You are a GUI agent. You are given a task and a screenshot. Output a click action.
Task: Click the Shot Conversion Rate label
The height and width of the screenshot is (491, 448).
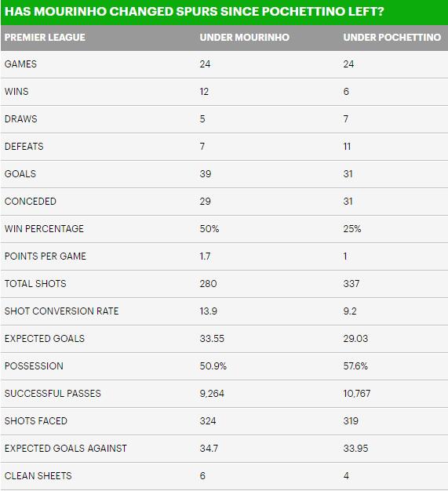pos(62,311)
